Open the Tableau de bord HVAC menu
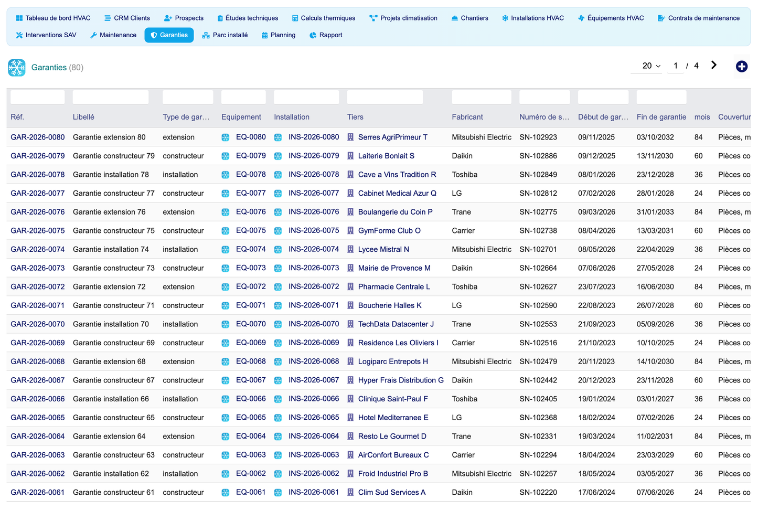758x532 pixels. point(53,18)
